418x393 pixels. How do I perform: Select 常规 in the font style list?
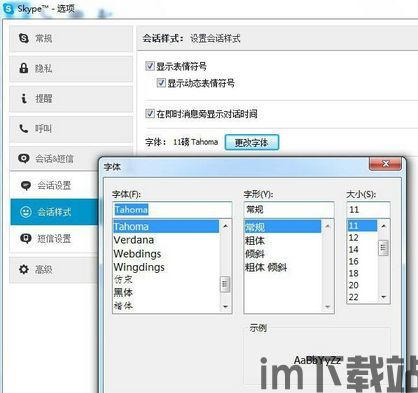pyautogui.click(x=283, y=227)
